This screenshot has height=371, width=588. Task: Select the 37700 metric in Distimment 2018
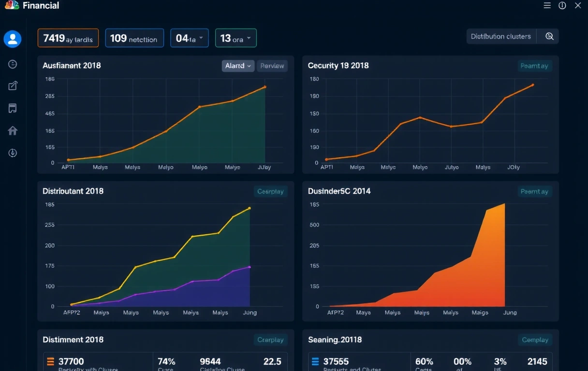72,361
